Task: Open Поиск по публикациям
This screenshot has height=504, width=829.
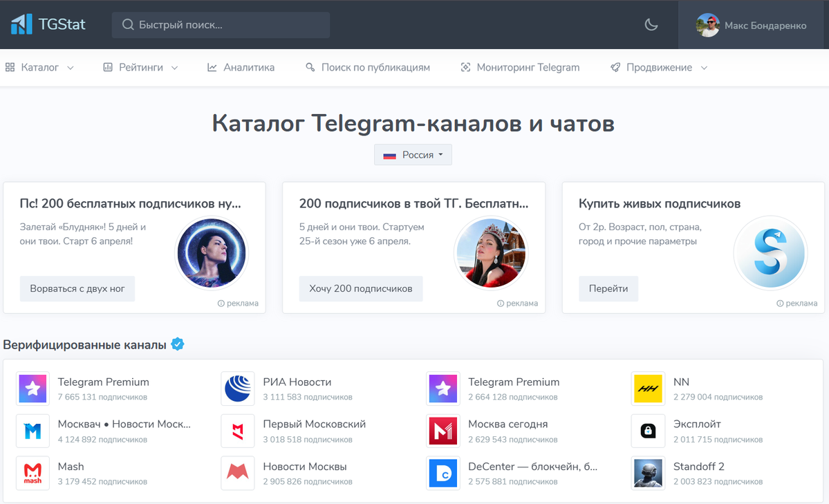Action: (368, 68)
